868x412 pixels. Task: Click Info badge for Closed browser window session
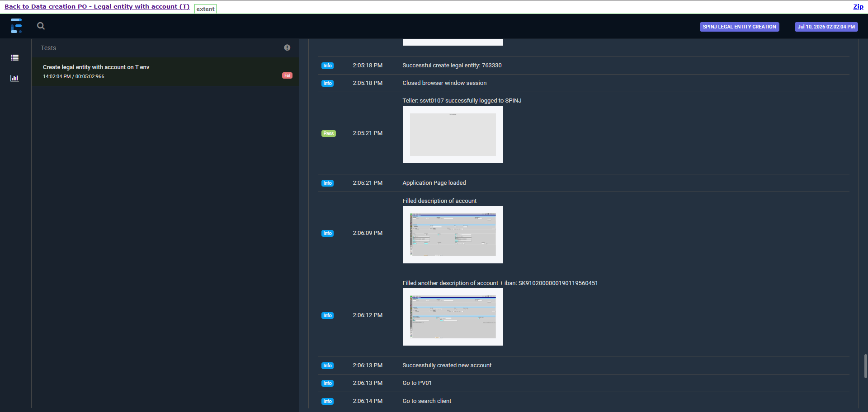(327, 83)
